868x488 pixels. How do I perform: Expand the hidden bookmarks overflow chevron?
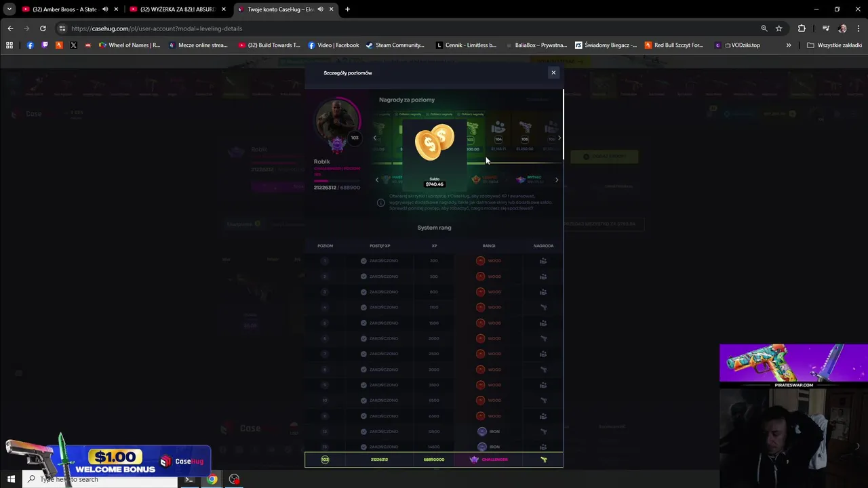coord(789,45)
